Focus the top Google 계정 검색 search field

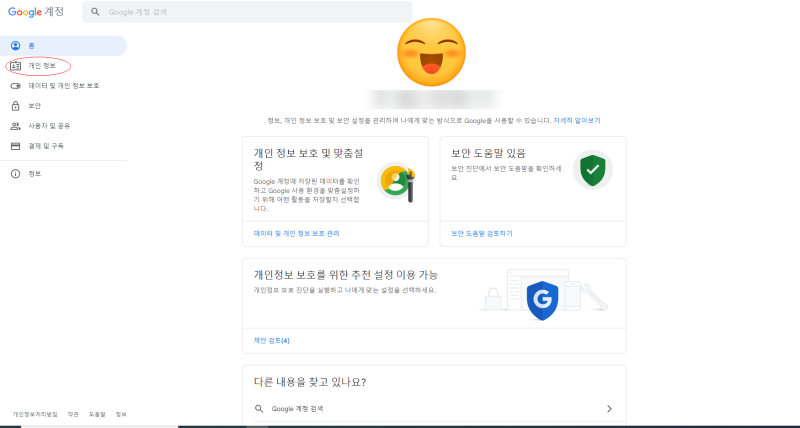coord(247,12)
